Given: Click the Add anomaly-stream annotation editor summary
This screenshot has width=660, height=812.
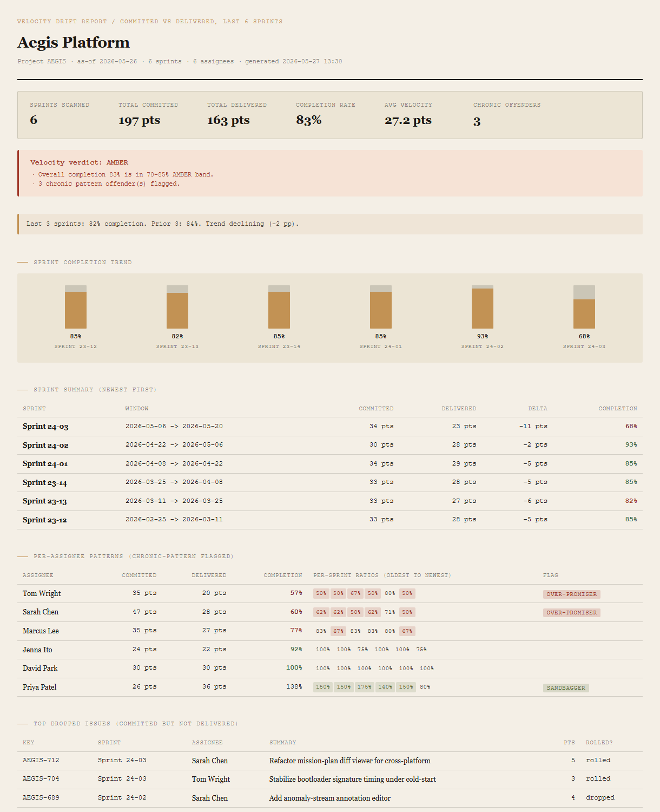Looking at the screenshot, I should pyautogui.click(x=330, y=798).
